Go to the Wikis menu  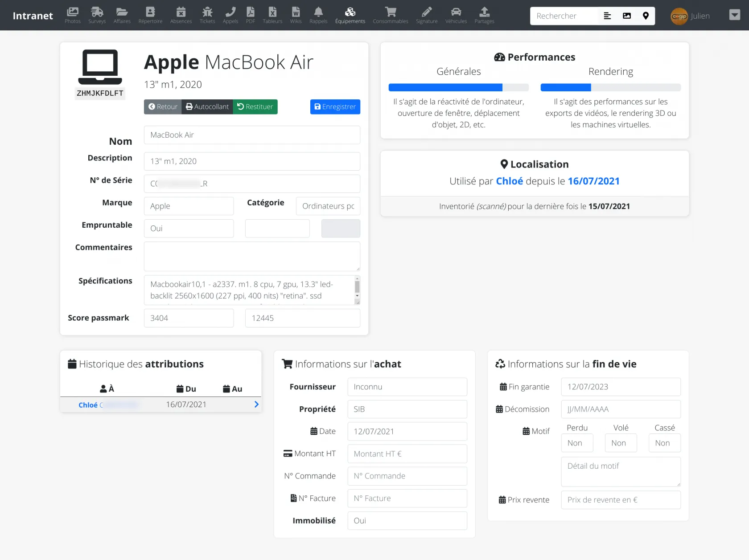point(296,15)
